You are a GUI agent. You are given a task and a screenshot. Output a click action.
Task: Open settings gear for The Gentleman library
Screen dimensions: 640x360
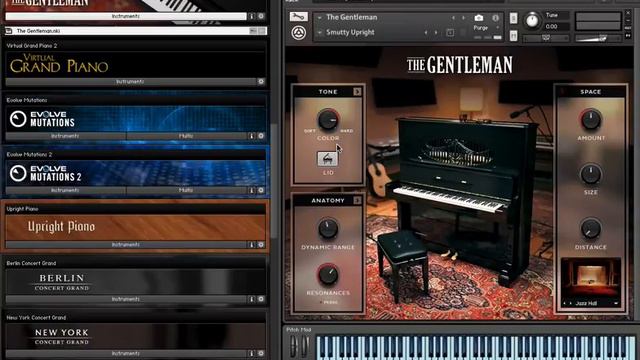click(x=261, y=16)
